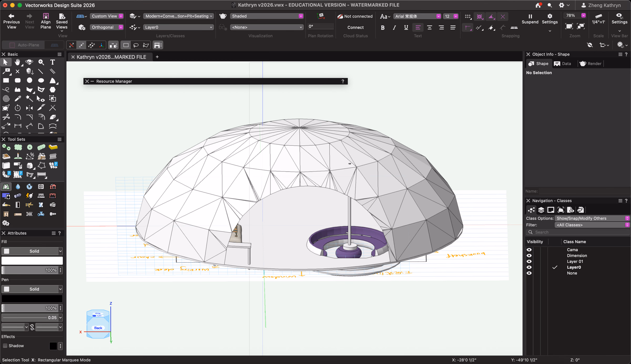Screen dimensions: 631x364
Task: Click the Back face of view cube
Action: (x=98, y=328)
